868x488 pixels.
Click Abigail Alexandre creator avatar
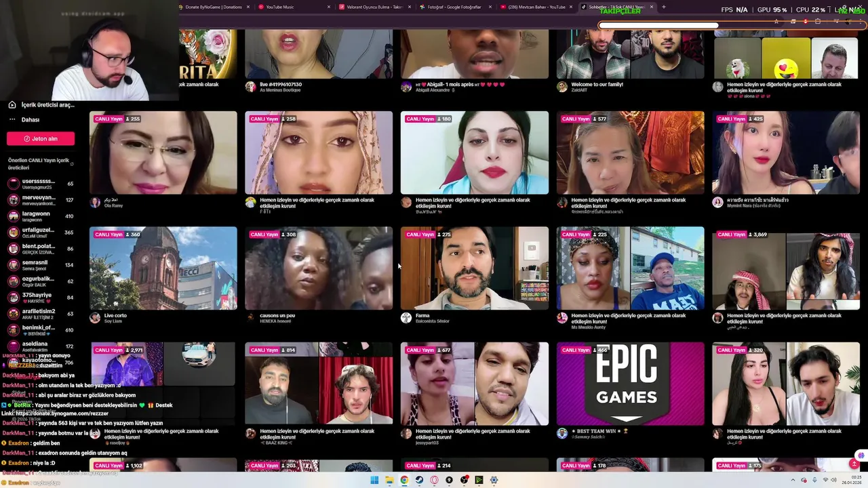coord(406,87)
